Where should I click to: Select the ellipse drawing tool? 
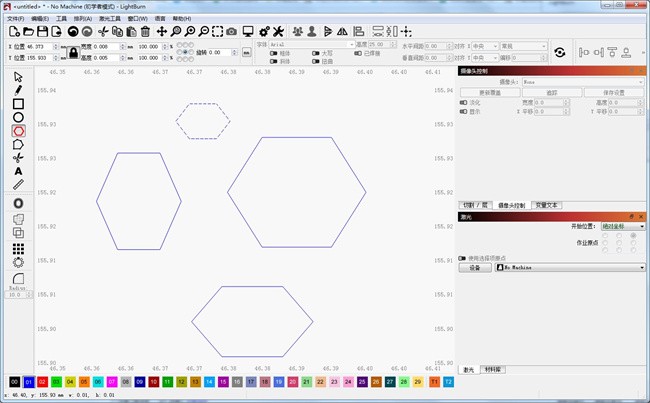pos(18,117)
